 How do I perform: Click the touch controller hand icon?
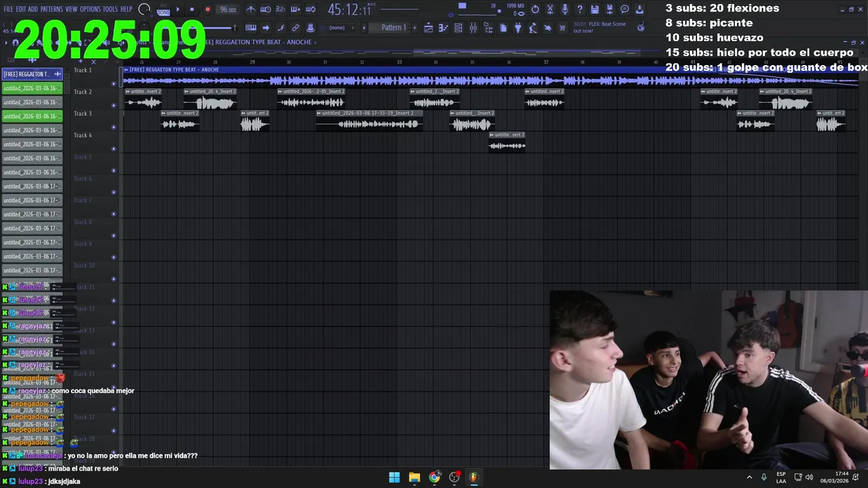point(548,28)
